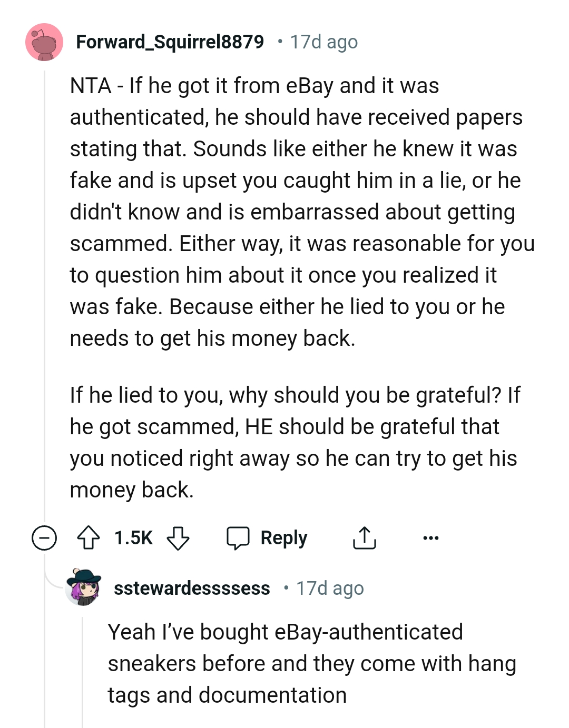Collapse Forward_Squirrel8879's comment thread
Image resolution: width=569 pixels, height=728 pixels.
tap(45, 537)
